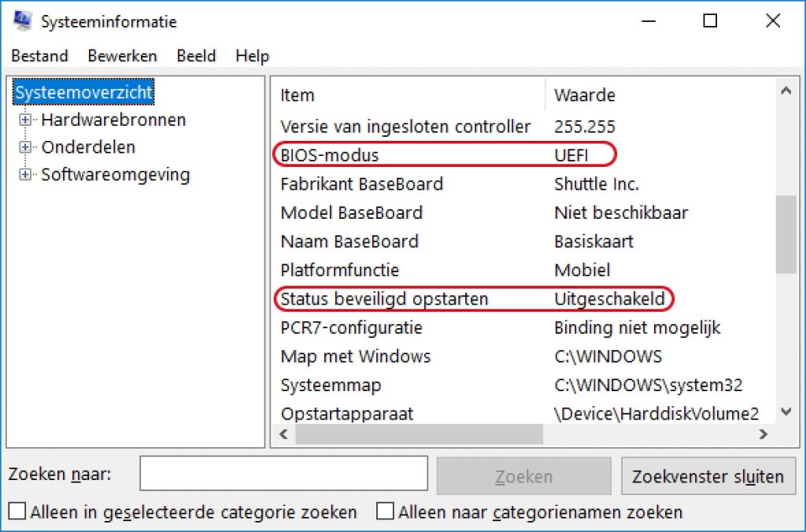Expand the Hardwarebronnen tree node
The width and height of the screenshot is (806, 532).
[25, 120]
